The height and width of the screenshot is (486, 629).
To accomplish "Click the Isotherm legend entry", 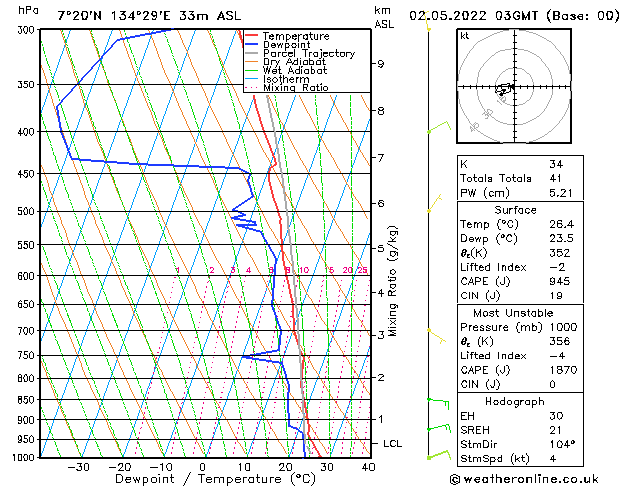I will [x=286, y=79].
